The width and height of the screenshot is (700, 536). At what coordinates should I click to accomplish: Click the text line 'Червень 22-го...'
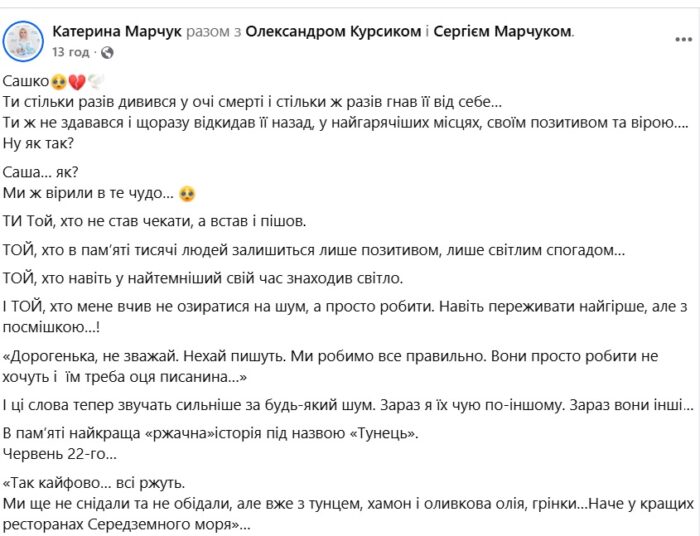pos(60,455)
